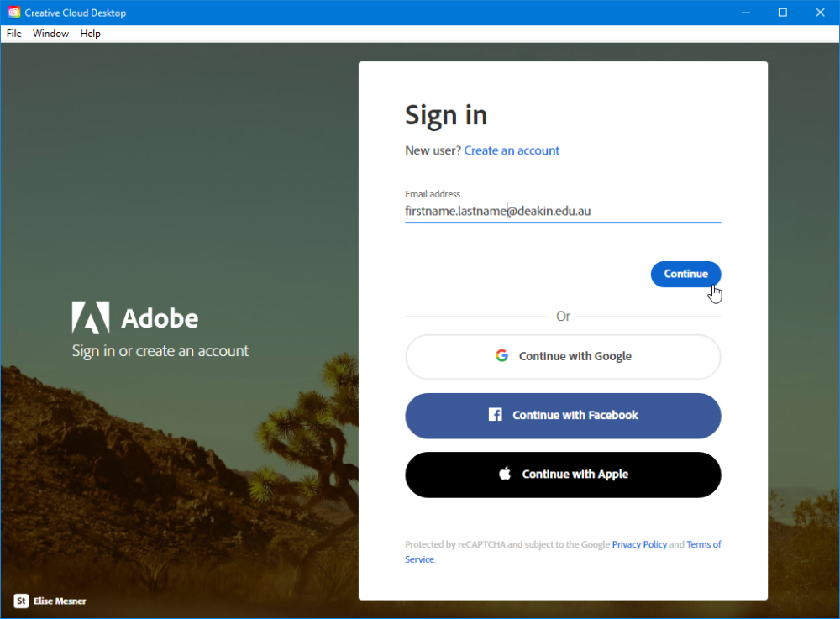The width and height of the screenshot is (840, 619).
Task: Open the Window menu
Action: pos(50,34)
